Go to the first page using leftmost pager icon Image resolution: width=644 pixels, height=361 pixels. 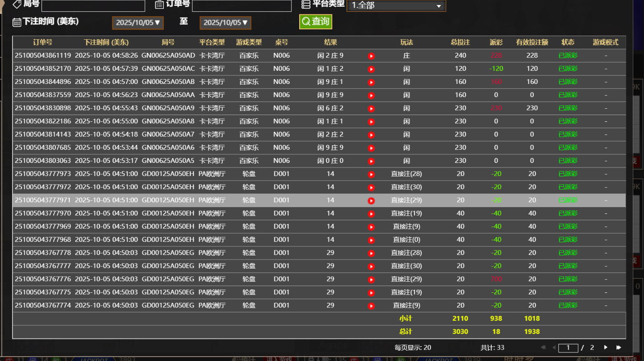[x=543, y=347]
